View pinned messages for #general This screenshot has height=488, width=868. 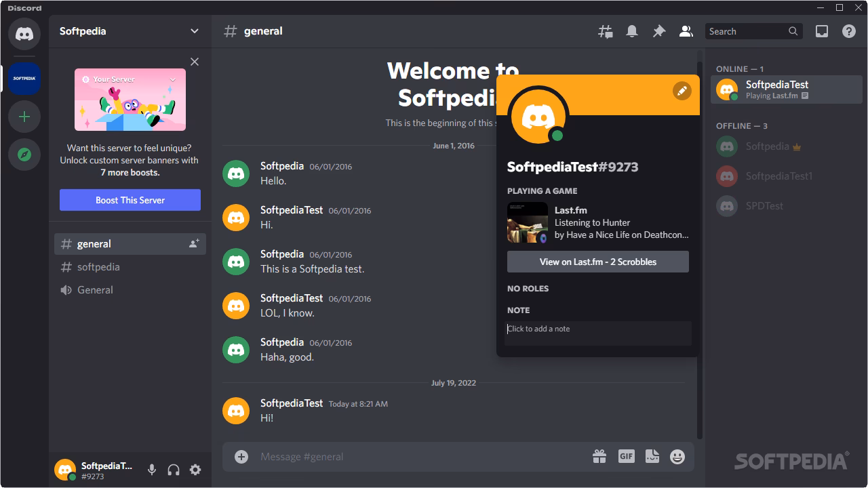pos(658,30)
